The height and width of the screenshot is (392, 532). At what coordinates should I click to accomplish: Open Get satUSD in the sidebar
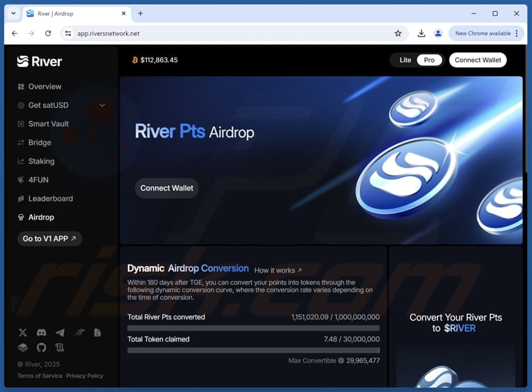(43, 105)
